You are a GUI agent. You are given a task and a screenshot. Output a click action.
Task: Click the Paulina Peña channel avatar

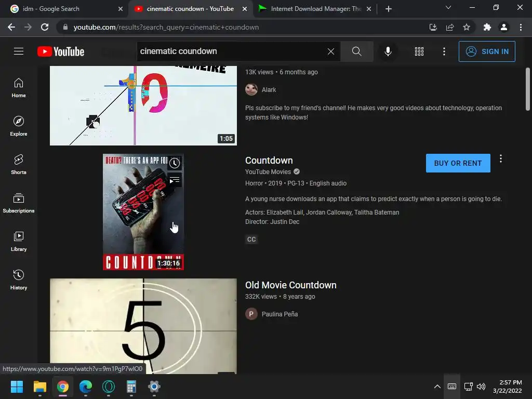[251, 314]
